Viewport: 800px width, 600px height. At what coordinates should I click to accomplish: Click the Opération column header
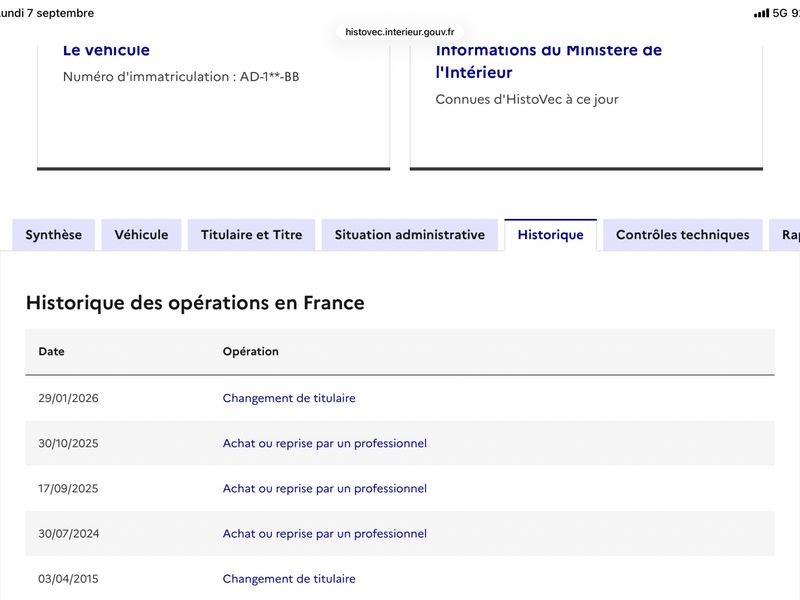coord(251,352)
